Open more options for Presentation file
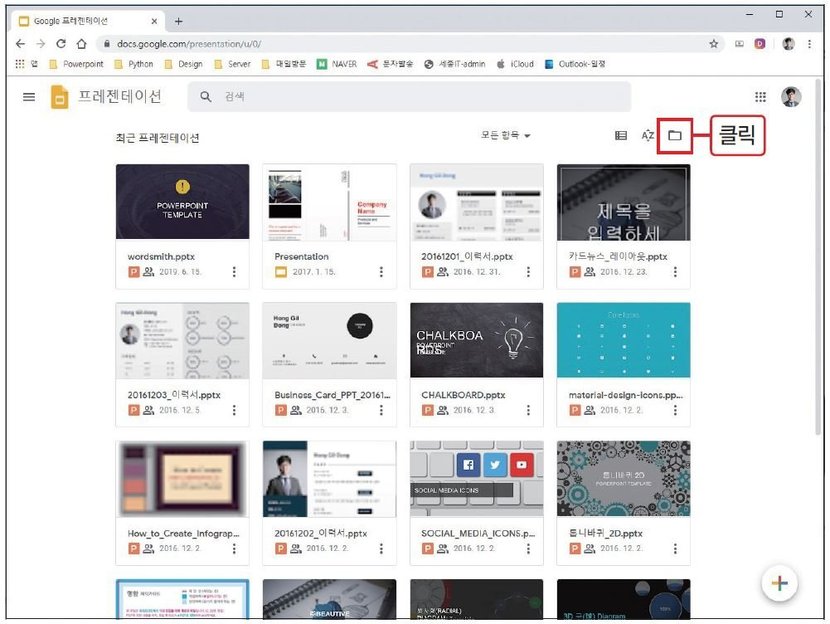The height and width of the screenshot is (624, 830). pos(381,272)
